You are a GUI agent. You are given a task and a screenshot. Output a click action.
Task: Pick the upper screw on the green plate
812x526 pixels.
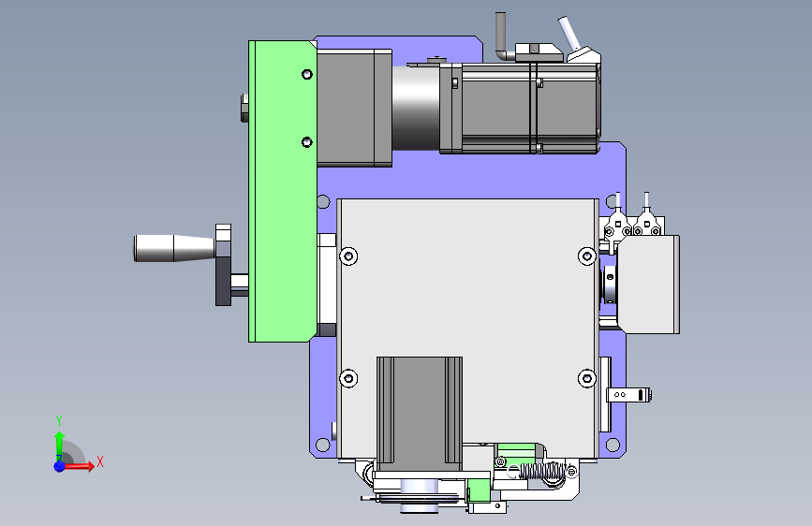pos(307,75)
